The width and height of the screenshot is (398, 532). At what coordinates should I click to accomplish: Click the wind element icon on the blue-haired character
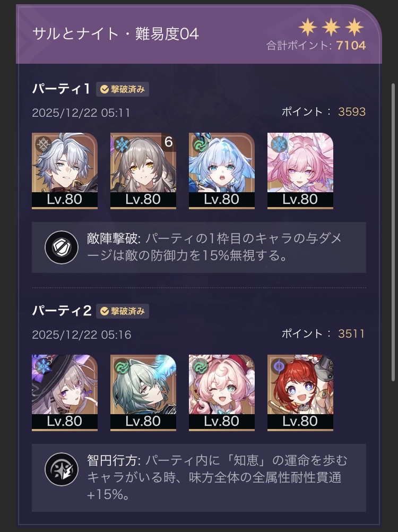coord(201,145)
